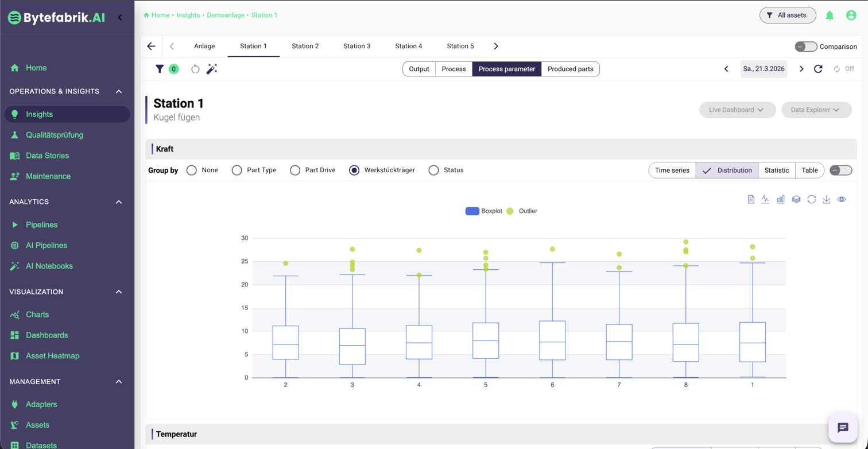Select the Part Type radio button
The height and width of the screenshot is (449, 868).
[237, 171]
